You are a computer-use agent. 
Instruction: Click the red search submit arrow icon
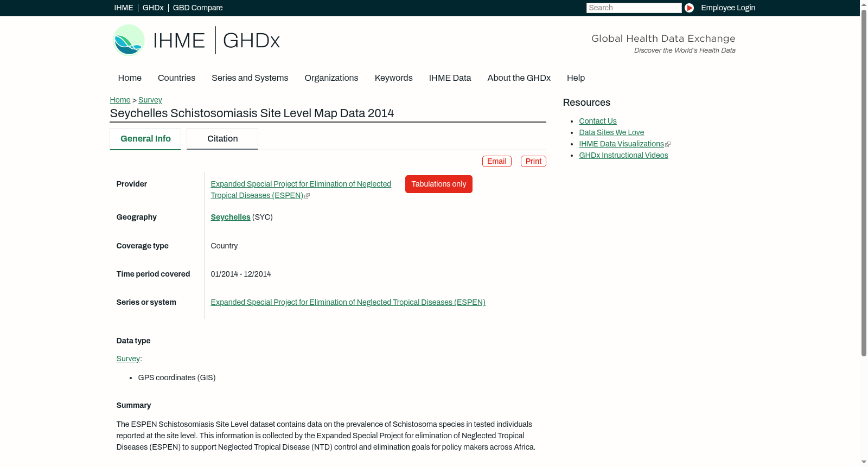tap(689, 8)
